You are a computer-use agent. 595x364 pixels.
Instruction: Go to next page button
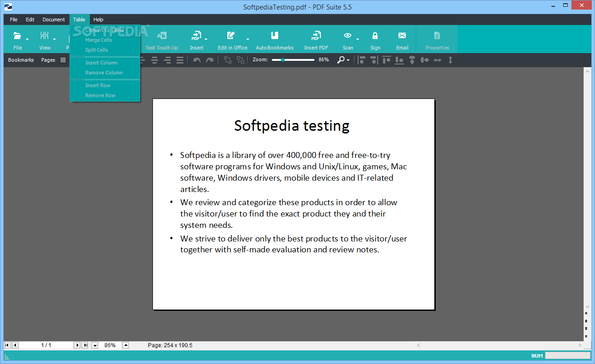[77, 345]
